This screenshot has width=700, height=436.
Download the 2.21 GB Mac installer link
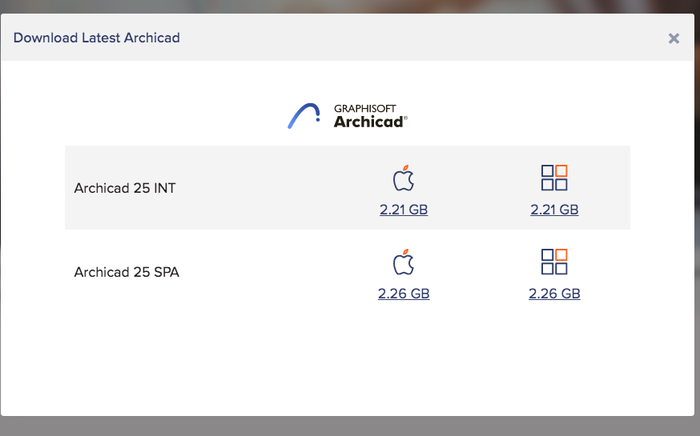click(404, 209)
